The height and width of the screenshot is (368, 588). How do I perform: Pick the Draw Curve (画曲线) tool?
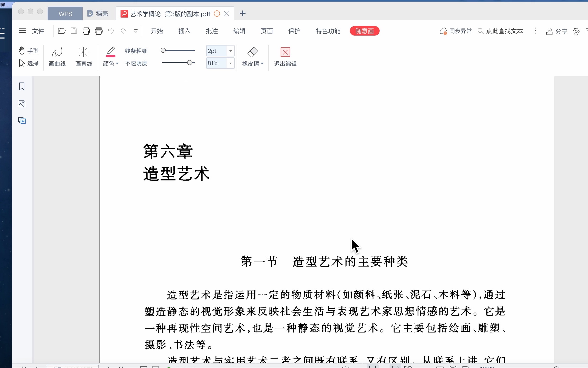click(x=57, y=57)
